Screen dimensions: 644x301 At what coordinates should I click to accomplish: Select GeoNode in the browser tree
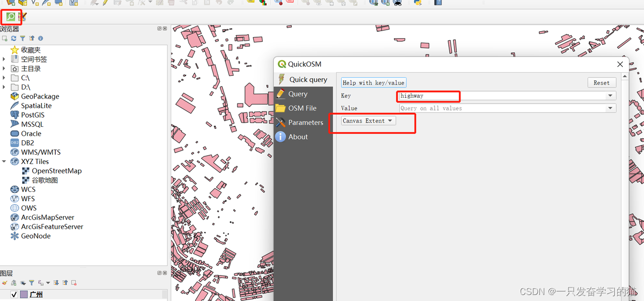36,236
